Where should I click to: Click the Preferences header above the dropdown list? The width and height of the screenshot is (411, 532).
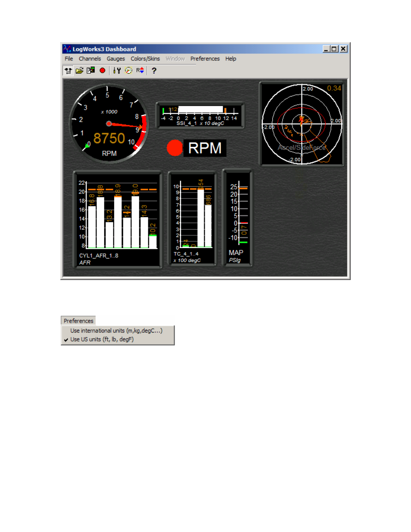pyautogui.click(x=78, y=321)
